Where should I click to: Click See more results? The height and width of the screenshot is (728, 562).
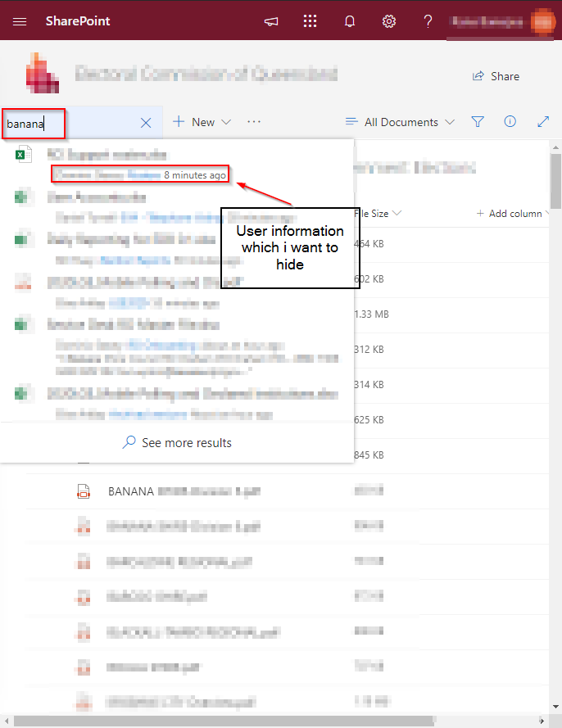coord(177,442)
